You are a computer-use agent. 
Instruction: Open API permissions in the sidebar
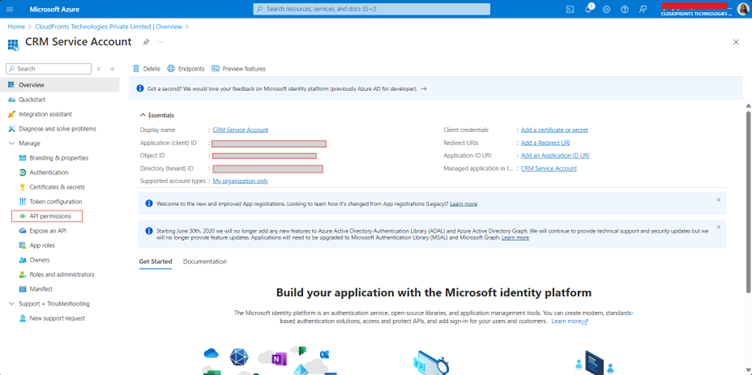point(47,216)
